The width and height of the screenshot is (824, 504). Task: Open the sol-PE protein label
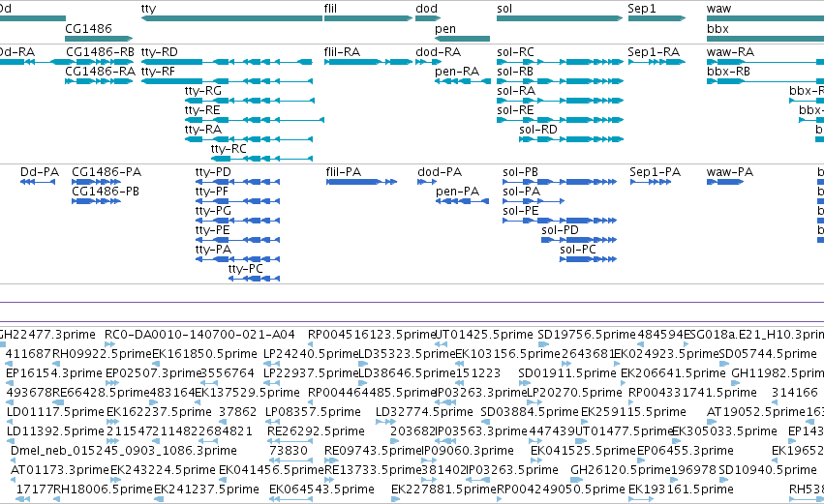[521, 211]
